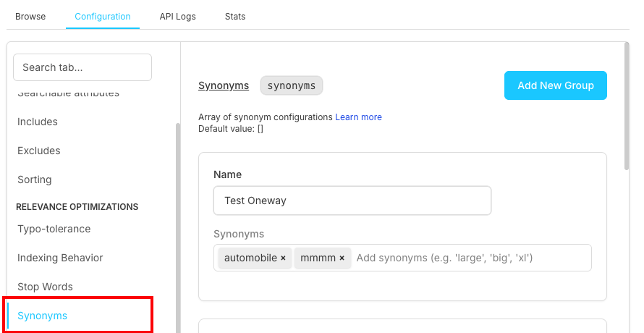
Task: Open the Stop Words section
Action: click(45, 287)
